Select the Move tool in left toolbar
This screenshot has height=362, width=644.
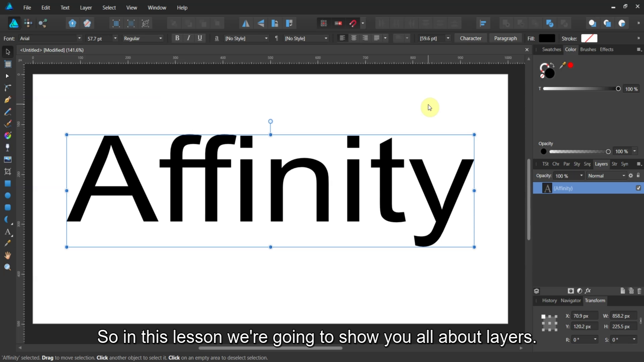(x=8, y=52)
